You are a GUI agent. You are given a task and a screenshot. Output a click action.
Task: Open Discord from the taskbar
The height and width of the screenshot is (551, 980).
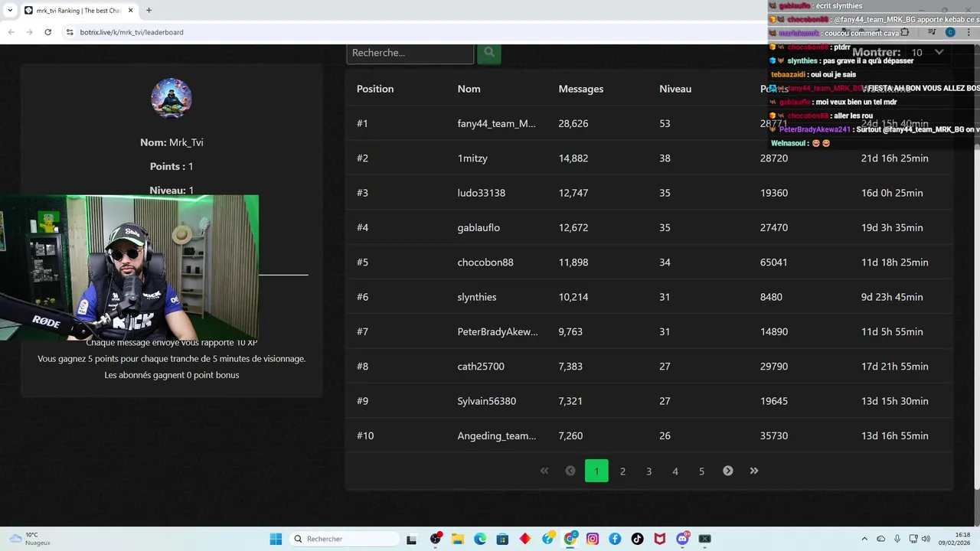683,539
